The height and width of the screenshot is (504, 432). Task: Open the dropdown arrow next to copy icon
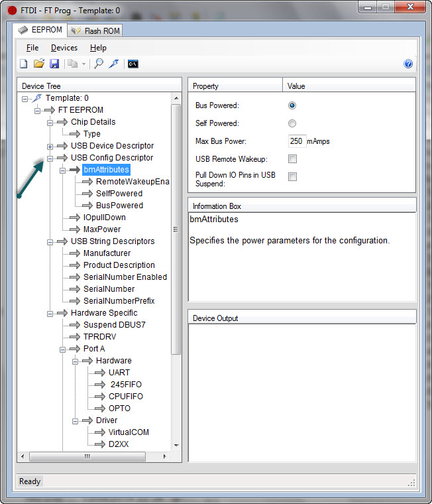(x=83, y=64)
